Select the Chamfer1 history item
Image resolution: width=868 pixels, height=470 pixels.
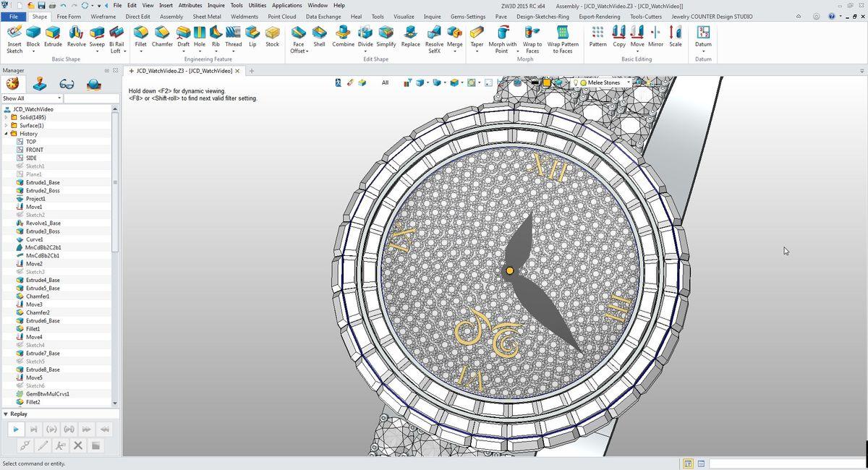[38, 296]
